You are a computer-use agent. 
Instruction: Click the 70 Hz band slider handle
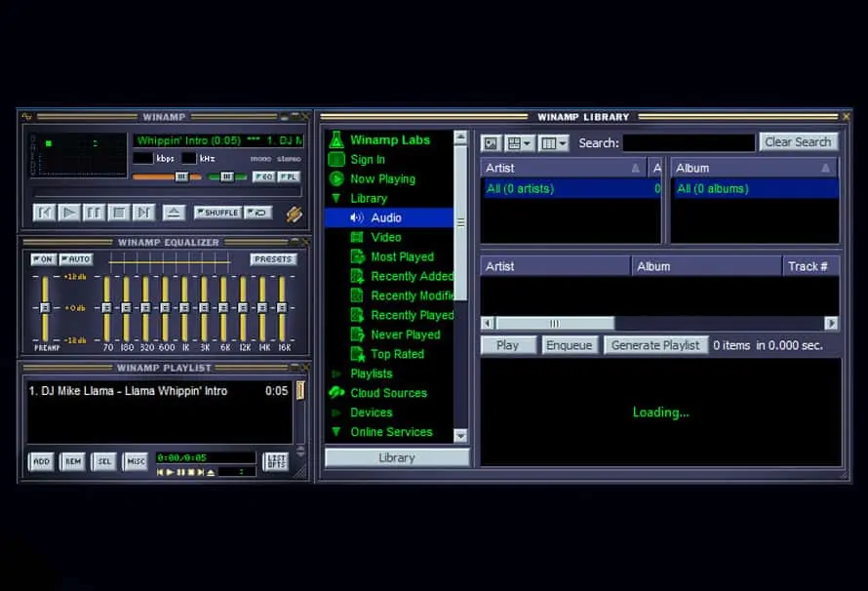(x=107, y=307)
